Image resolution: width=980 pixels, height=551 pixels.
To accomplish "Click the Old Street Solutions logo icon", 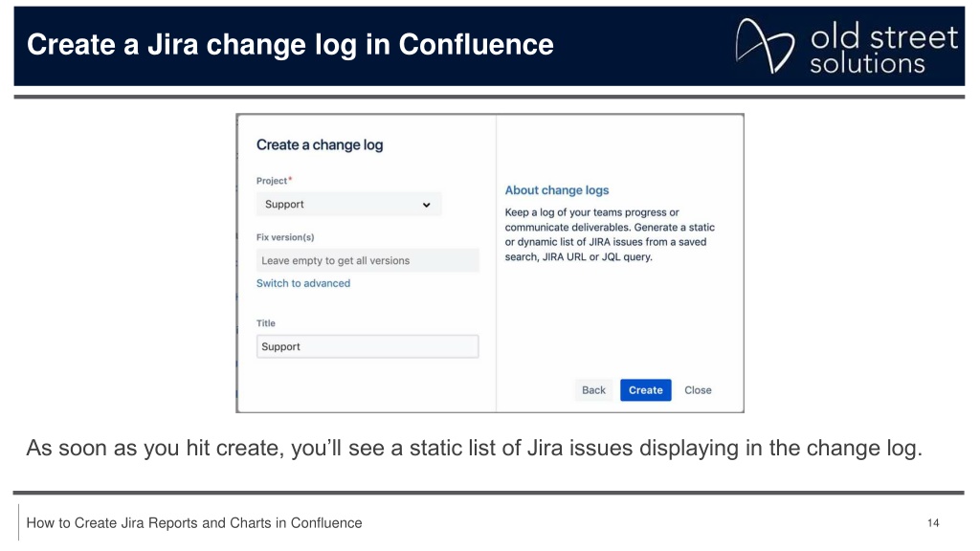I will point(765,46).
